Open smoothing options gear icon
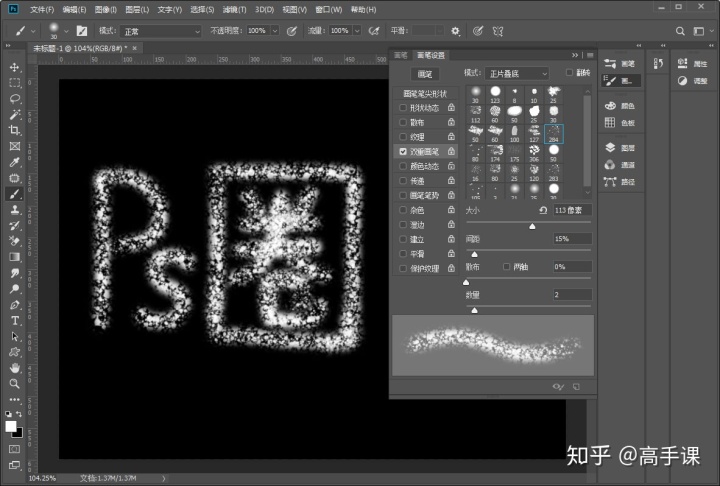Screen dimensions: 720x486 (455, 31)
